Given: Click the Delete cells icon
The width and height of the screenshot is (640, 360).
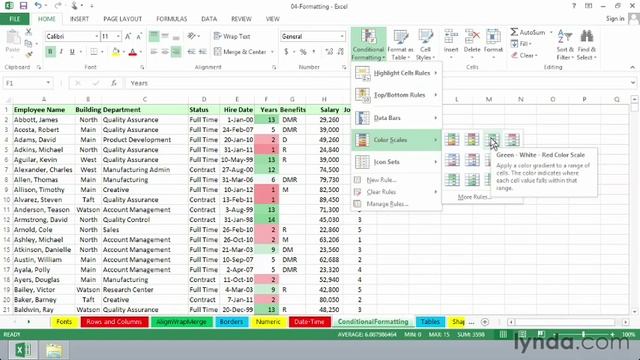Looking at the screenshot, I should pos(472,41).
